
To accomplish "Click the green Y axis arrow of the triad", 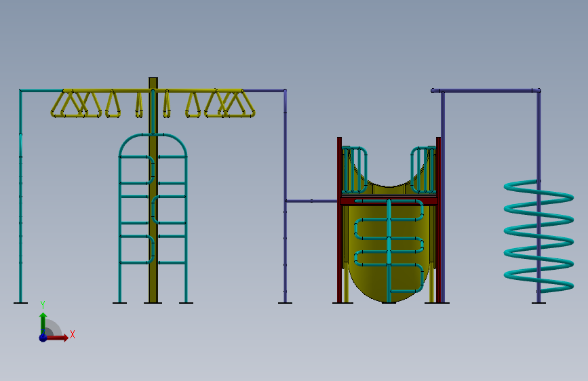I will point(43,323).
